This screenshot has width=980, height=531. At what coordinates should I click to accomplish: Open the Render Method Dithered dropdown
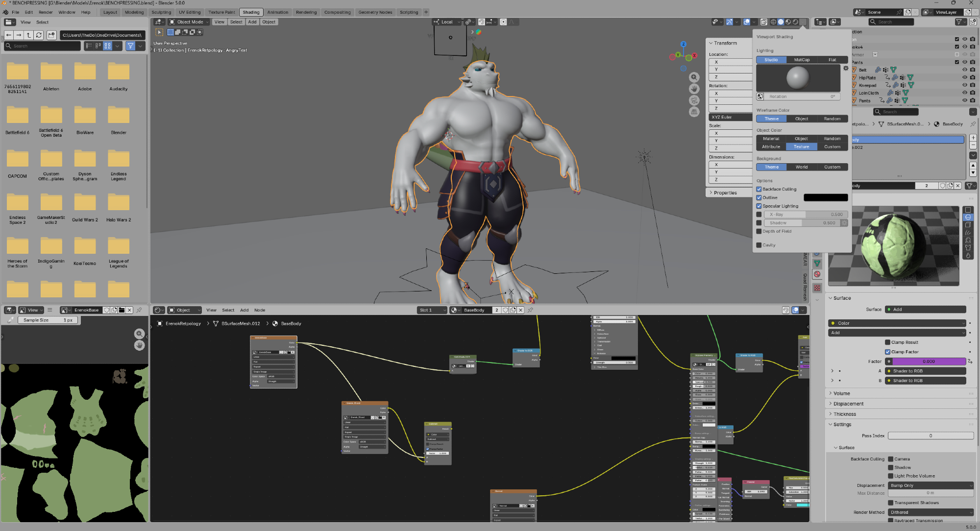(x=931, y=512)
